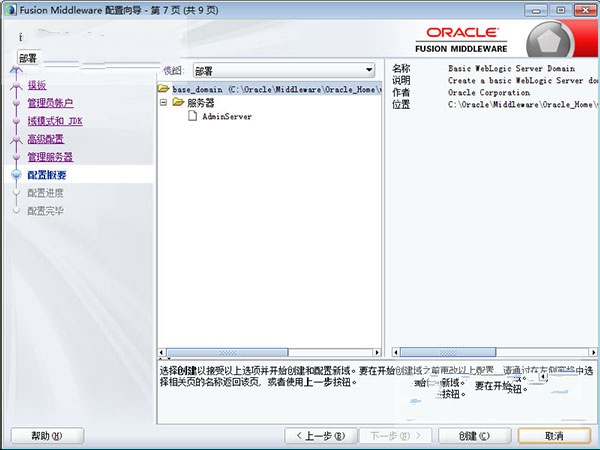Return to the 高级配置 step
This screenshot has width=600, height=450.
46,139
